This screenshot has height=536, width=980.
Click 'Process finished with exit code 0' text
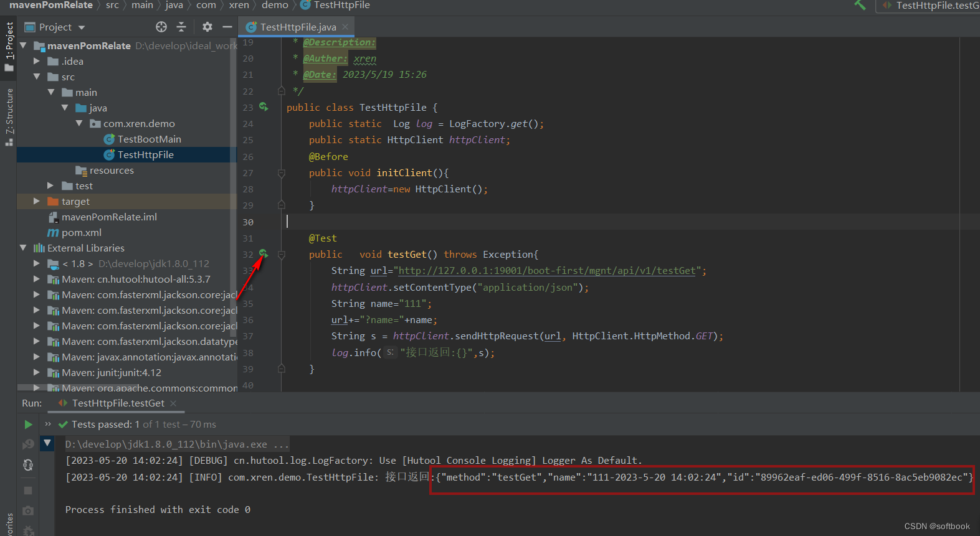[x=158, y=509]
